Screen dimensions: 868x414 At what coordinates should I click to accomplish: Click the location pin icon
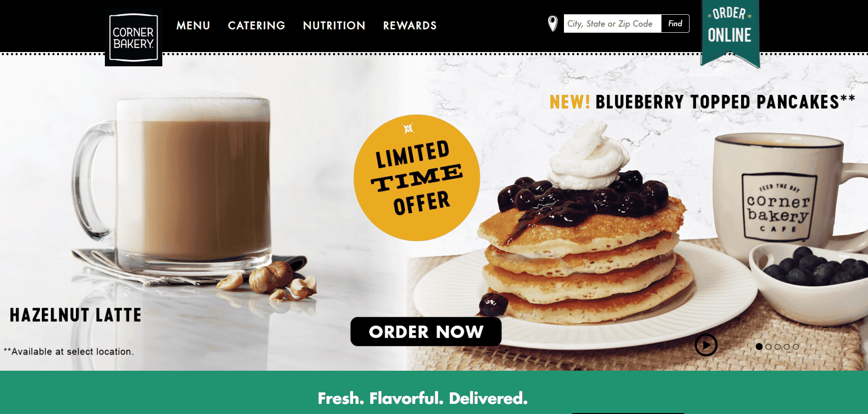552,23
